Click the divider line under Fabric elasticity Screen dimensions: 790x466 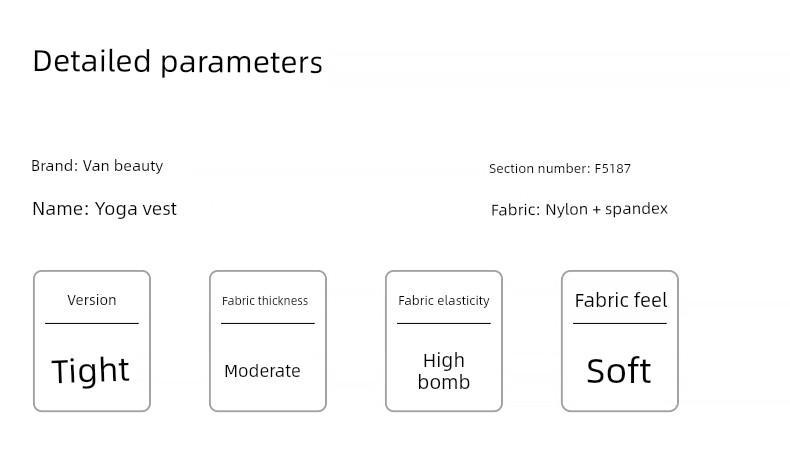pos(444,323)
